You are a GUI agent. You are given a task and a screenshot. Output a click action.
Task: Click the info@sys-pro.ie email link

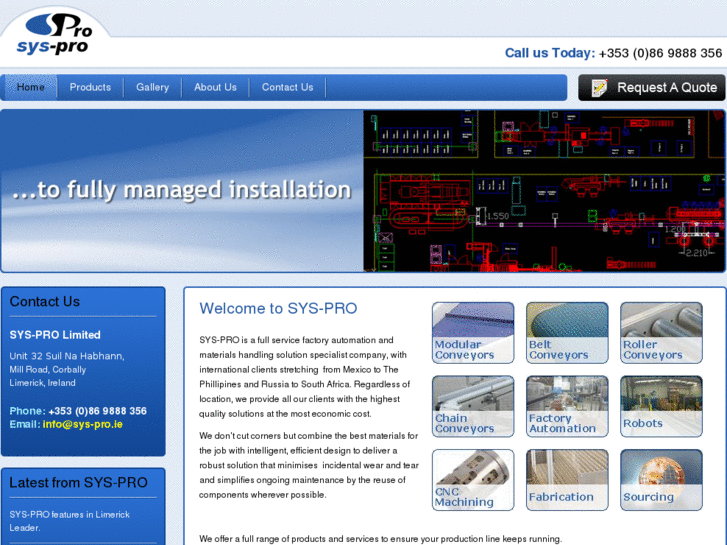click(83, 424)
